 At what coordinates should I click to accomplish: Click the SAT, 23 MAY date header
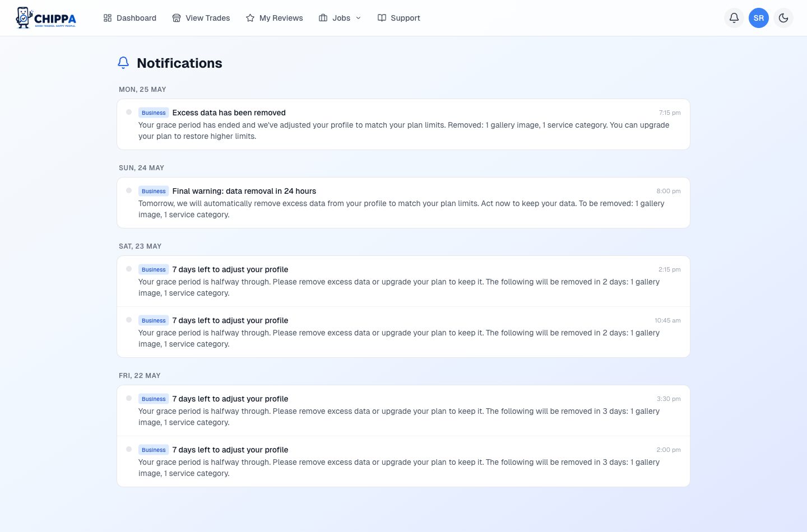coord(140,246)
